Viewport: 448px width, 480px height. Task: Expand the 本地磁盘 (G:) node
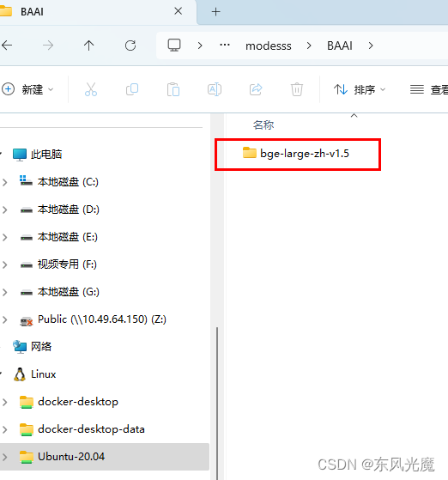click(5, 292)
